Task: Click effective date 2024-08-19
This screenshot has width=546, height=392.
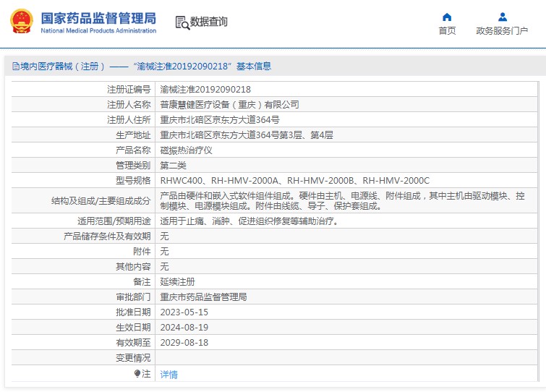Action: (184, 328)
